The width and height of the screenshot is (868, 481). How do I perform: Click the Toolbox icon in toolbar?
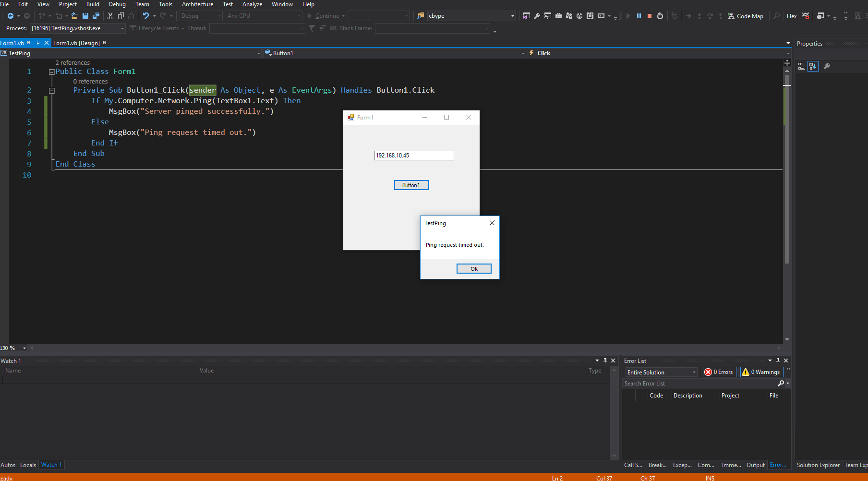pyautogui.click(x=558, y=16)
